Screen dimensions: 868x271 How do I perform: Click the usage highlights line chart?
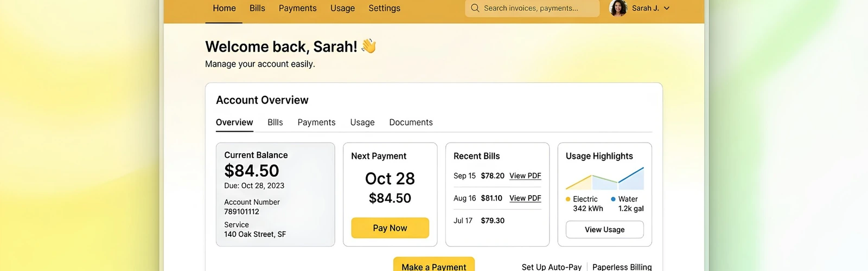point(604,178)
